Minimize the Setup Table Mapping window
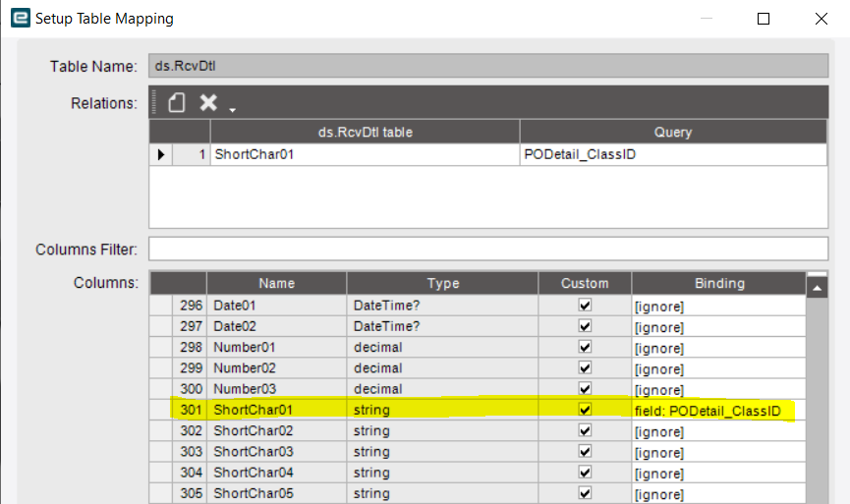850x504 pixels. (x=706, y=19)
